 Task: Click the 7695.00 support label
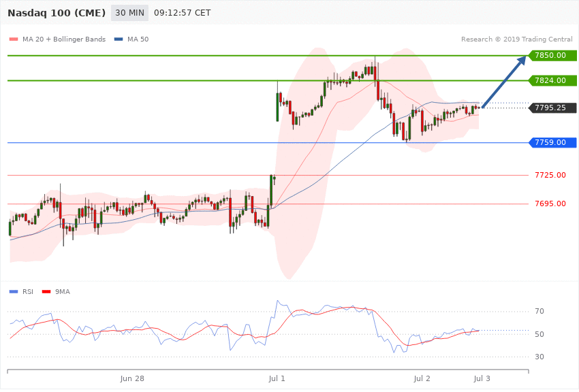pos(550,203)
